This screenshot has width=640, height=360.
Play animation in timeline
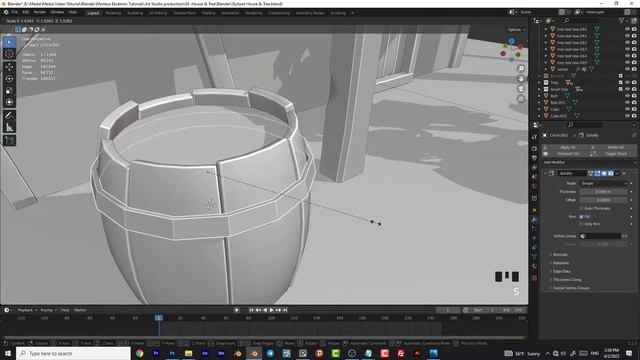(x=271, y=310)
